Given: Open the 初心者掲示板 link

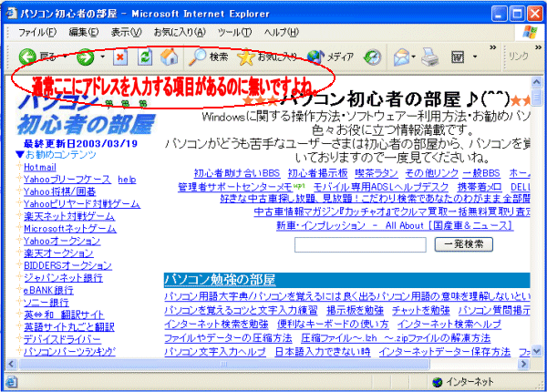Looking at the screenshot, I should pyautogui.click(x=317, y=173).
